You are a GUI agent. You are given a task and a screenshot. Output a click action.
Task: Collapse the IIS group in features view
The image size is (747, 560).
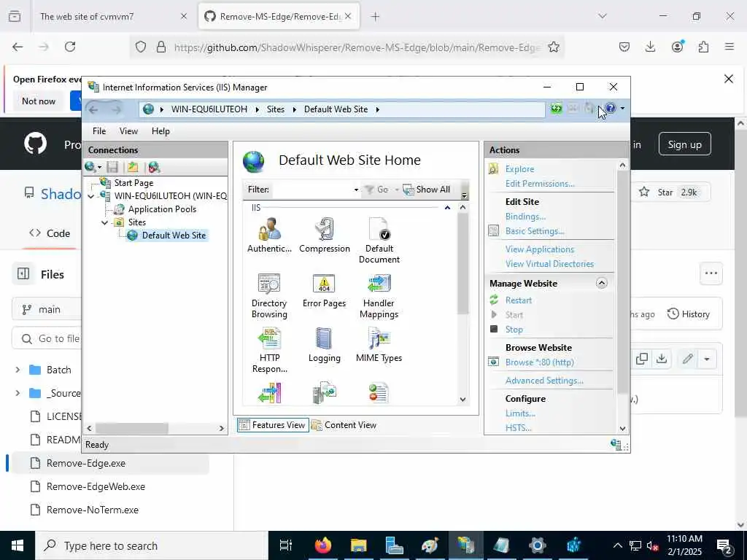(x=447, y=208)
